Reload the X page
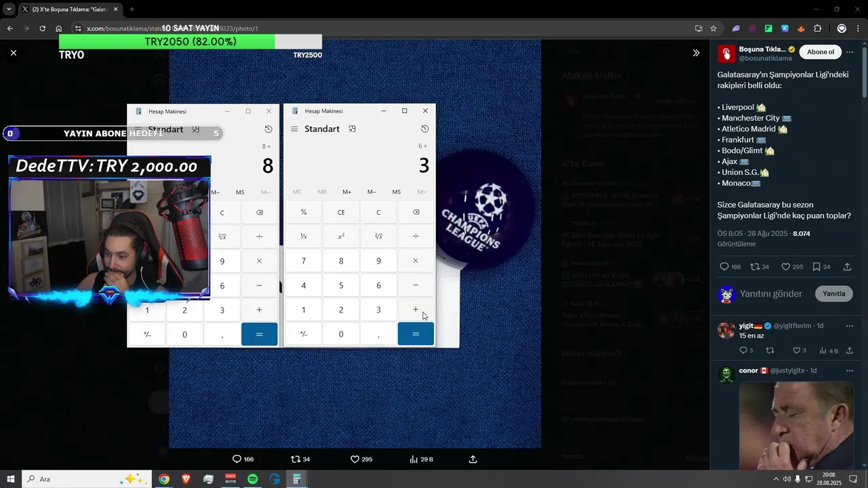The height and width of the screenshot is (488, 868). (x=42, y=28)
